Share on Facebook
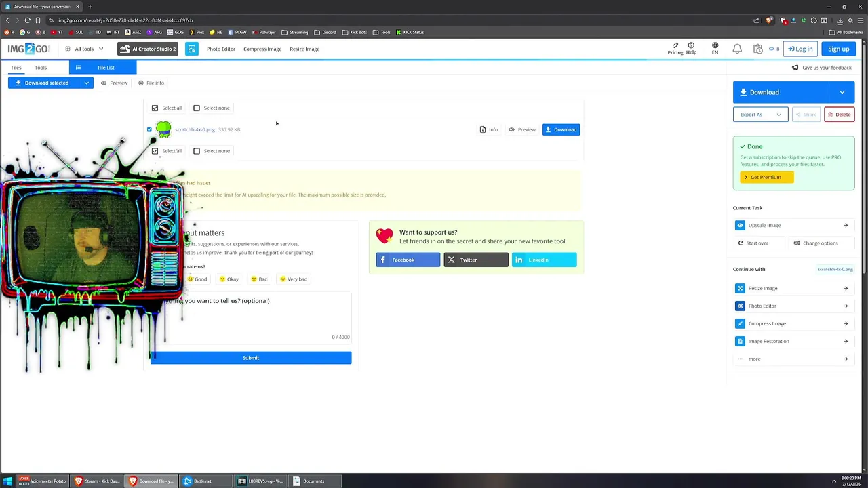The width and height of the screenshot is (868, 488). pos(408,260)
